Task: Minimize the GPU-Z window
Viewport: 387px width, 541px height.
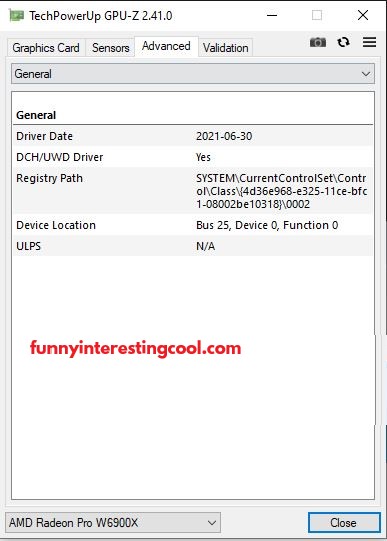Action: (272, 16)
